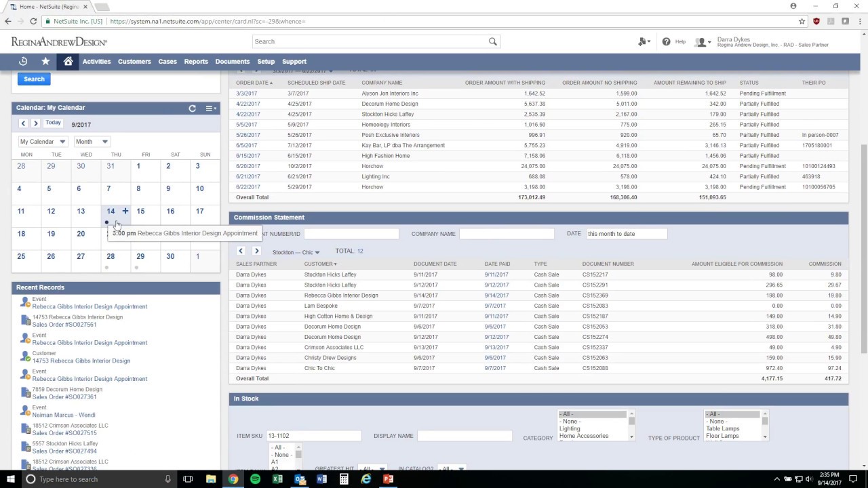Image resolution: width=868 pixels, height=488 pixels.
Task: Go back in the browser
Action: (x=8, y=21)
